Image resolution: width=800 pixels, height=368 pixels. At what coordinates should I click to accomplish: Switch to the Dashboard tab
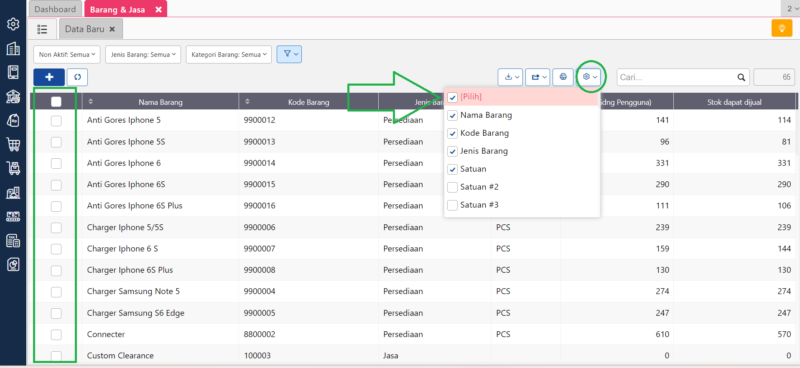tap(55, 9)
